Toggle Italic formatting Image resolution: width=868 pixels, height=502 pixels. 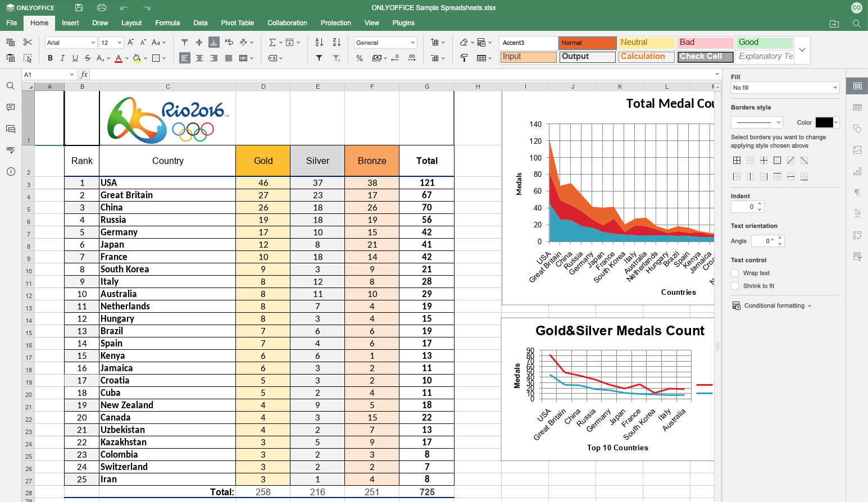pyautogui.click(x=62, y=58)
